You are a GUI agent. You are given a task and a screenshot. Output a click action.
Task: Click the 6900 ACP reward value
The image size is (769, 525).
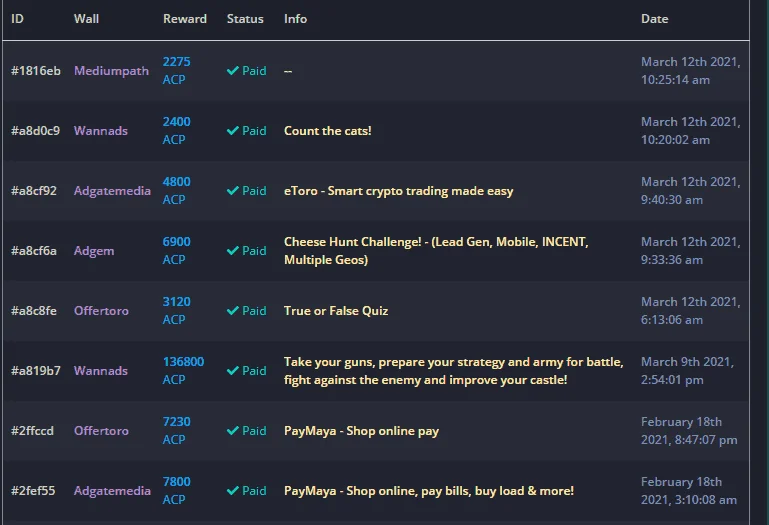177,251
